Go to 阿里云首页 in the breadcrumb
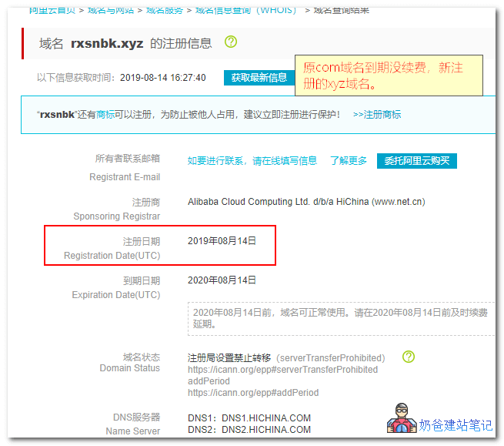Screen dimensions: 504x446 tap(52, 11)
